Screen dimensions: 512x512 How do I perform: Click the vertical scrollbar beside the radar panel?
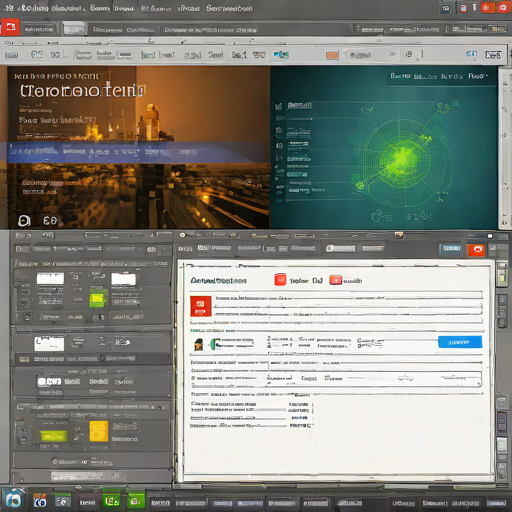(504, 147)
